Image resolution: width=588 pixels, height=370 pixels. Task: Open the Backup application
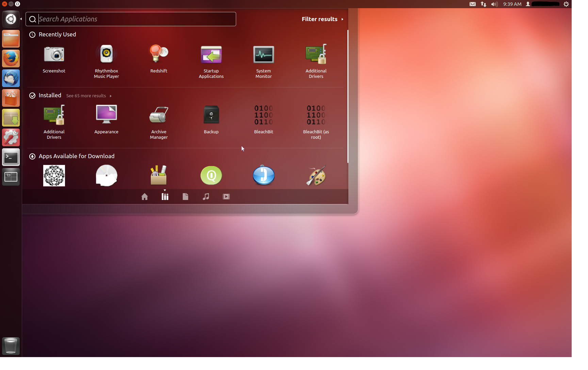[x=211, y=119]
